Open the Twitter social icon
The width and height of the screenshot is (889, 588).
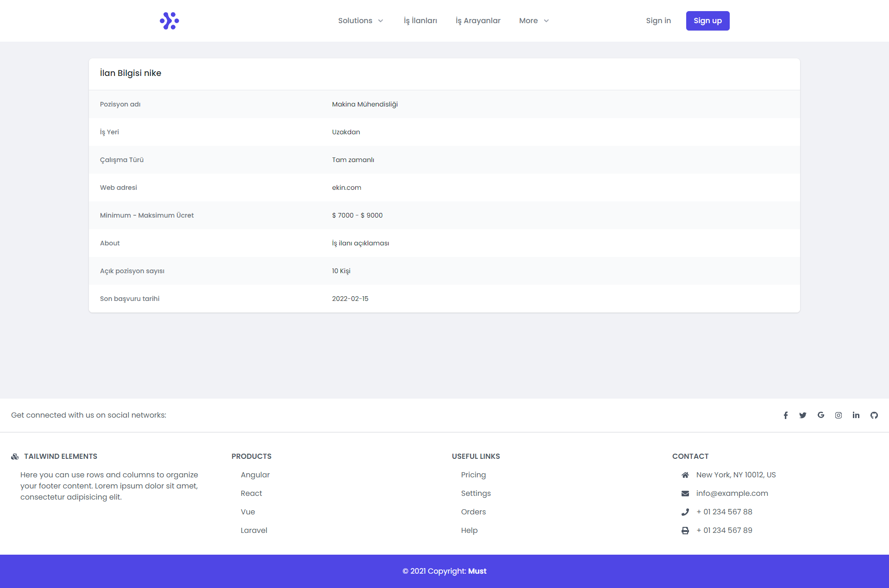click(x=803, y=415)
